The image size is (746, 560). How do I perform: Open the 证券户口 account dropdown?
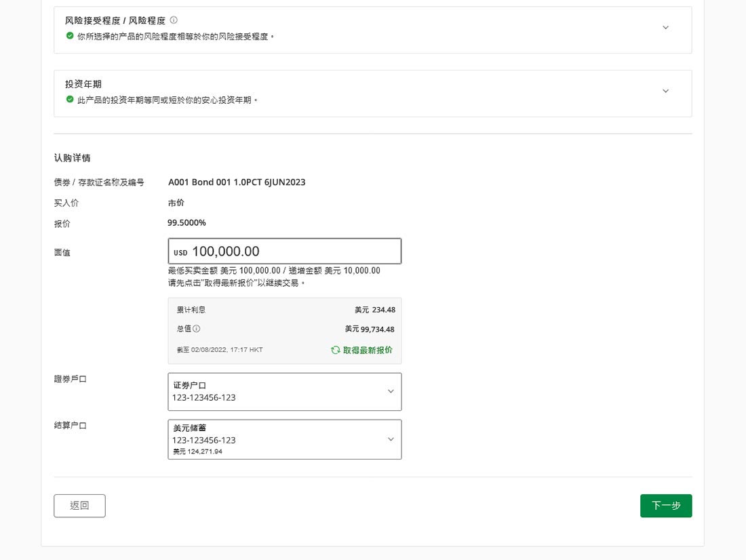[285, 392]
